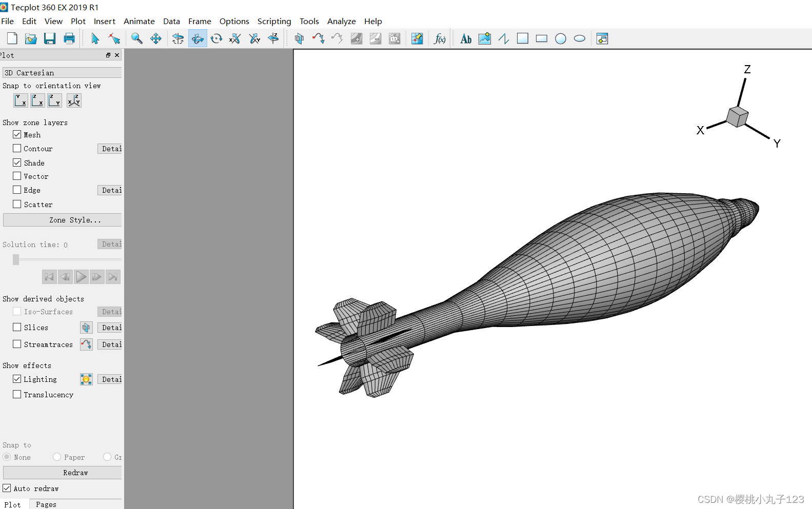Image resolution: width=812 pixels, height=509 pixels.
Task: Select the polyline drawing tool
Action: click(504, 38)
